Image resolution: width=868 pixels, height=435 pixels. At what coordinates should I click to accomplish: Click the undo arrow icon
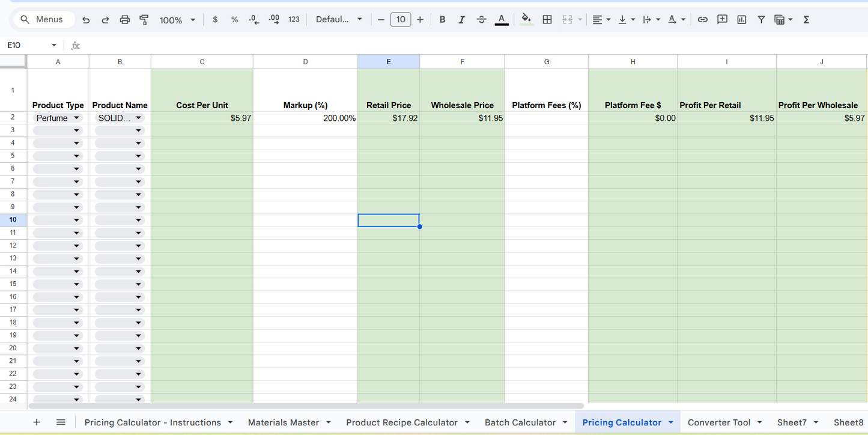tap(86, 20)
